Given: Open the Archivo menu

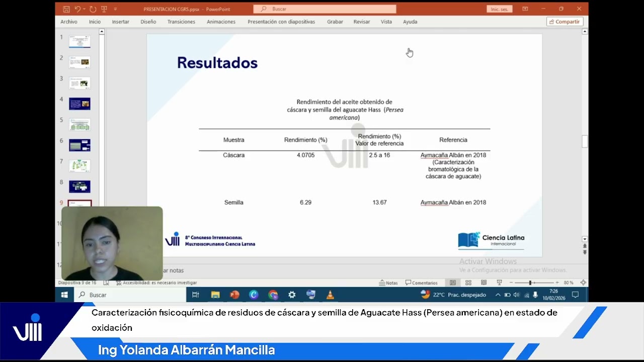Looking at the screenshot, I should tap(69, 22).
